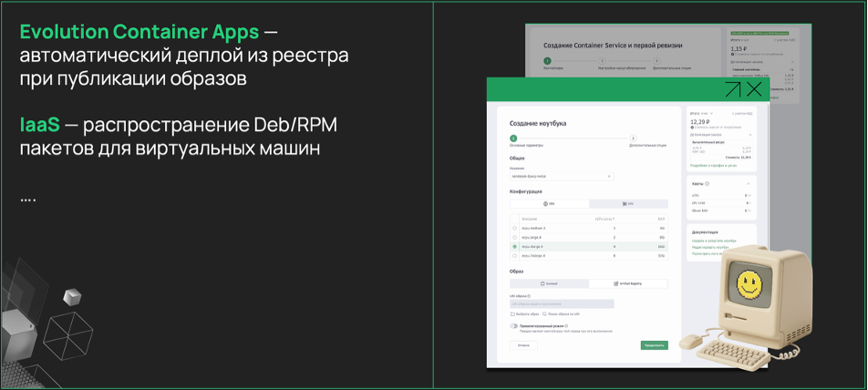Switch configuration to the GPU tab
The image size is (868, 390).
pyautogui.click(x=628, y=203)
